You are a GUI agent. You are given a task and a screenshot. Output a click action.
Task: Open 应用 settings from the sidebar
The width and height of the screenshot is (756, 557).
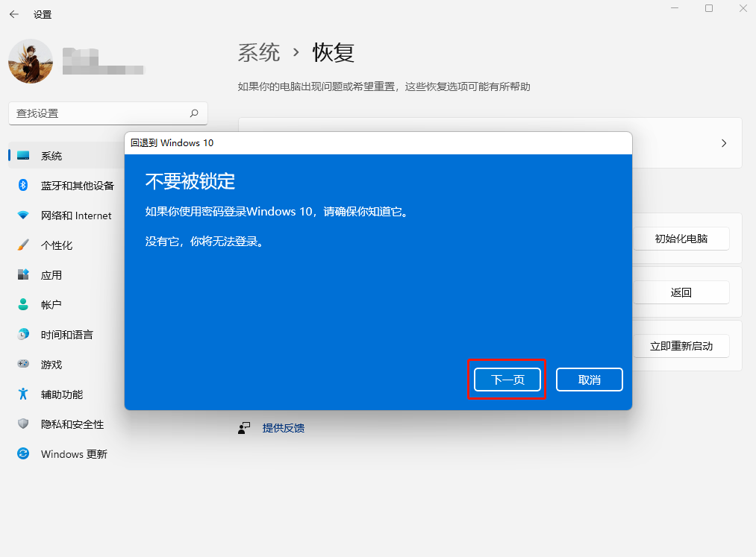tap(53, 274)
